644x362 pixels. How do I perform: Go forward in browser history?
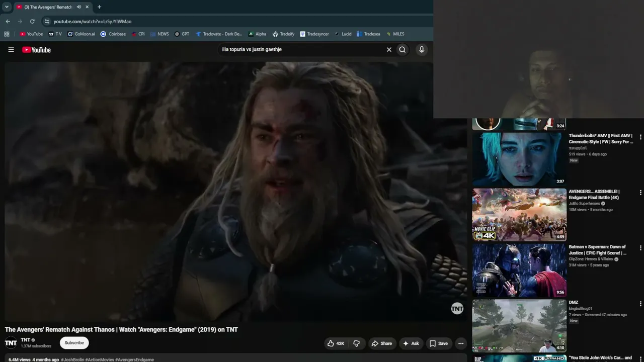point(20,22)
